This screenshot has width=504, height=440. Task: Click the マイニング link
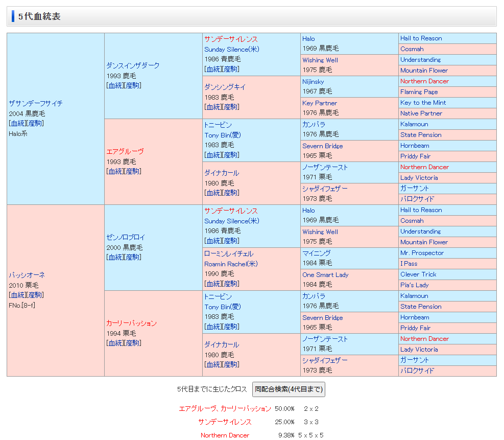[316, 253]
